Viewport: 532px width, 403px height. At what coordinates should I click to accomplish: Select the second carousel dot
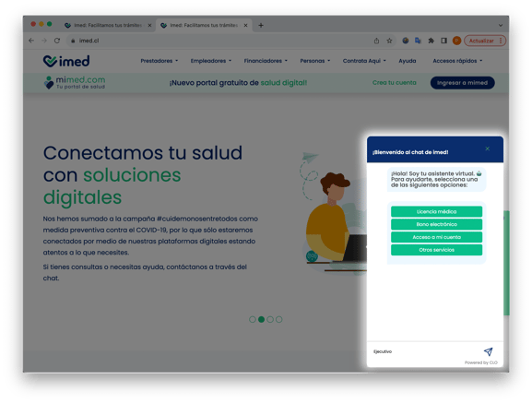261,320
